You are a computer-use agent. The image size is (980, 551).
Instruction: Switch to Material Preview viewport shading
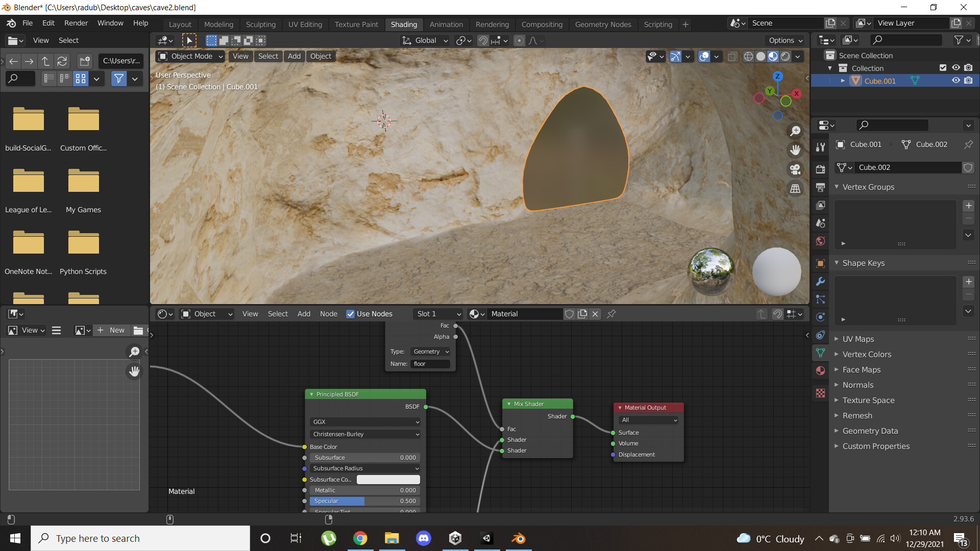(772, 57)
